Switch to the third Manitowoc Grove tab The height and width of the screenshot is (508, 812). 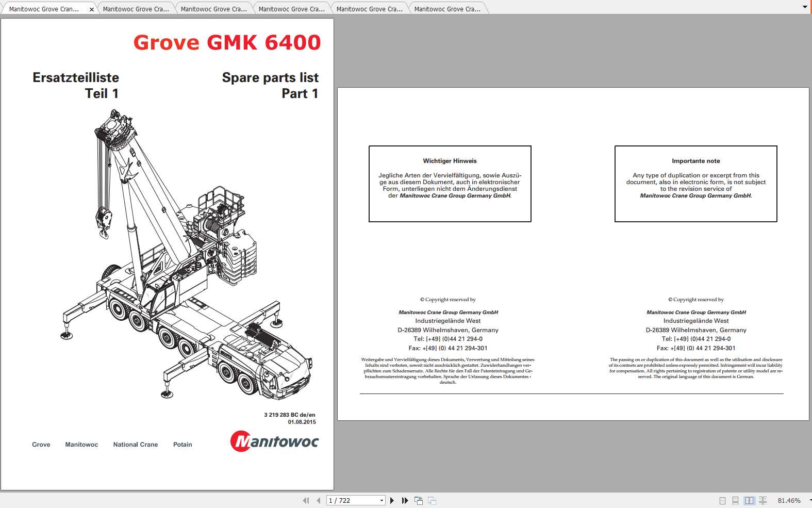(213, 9)
